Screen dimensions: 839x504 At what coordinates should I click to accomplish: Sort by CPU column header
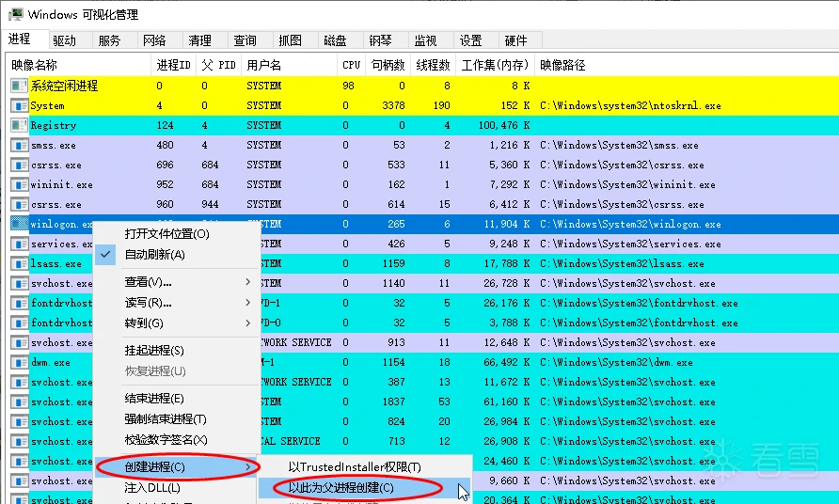tap(352, 65)
